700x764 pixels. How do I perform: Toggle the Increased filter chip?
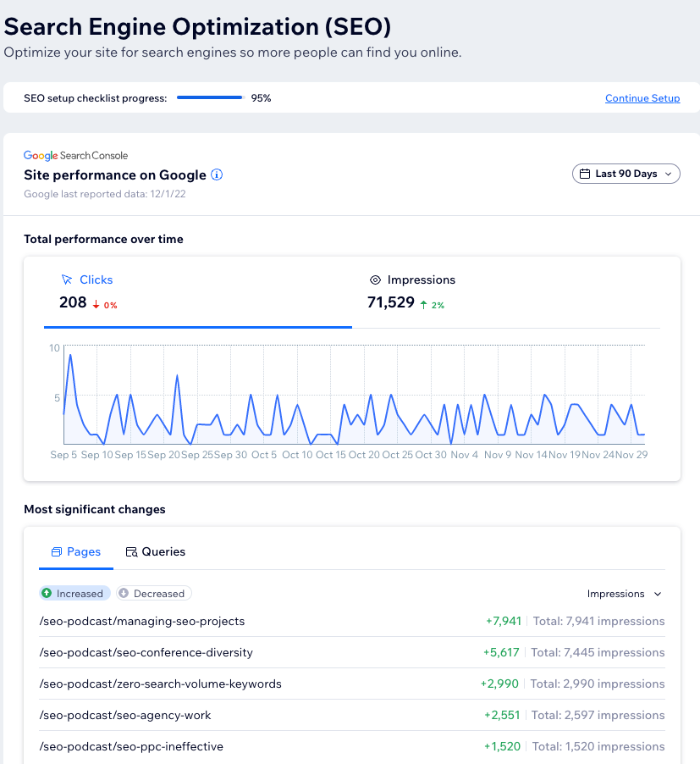[x=74, y=594]
